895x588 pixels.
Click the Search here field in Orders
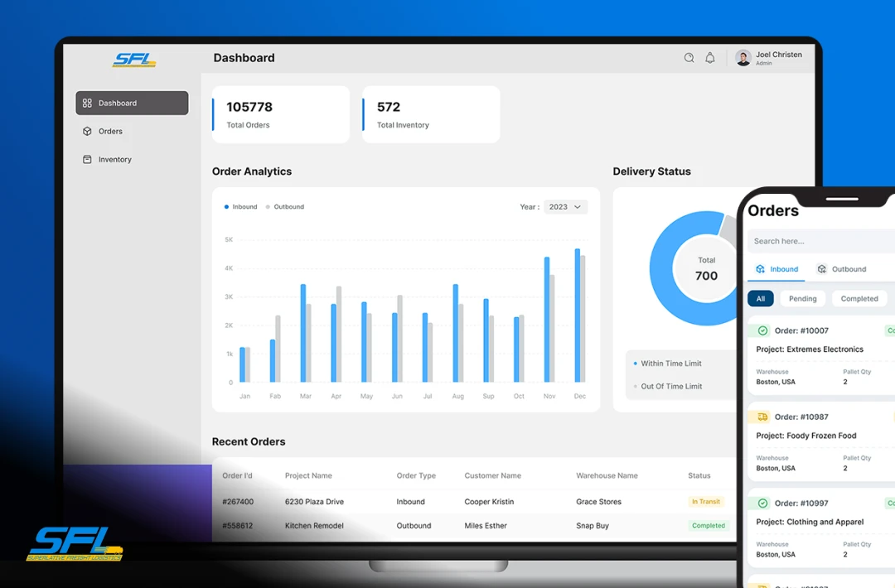click(x=821, y=241)
